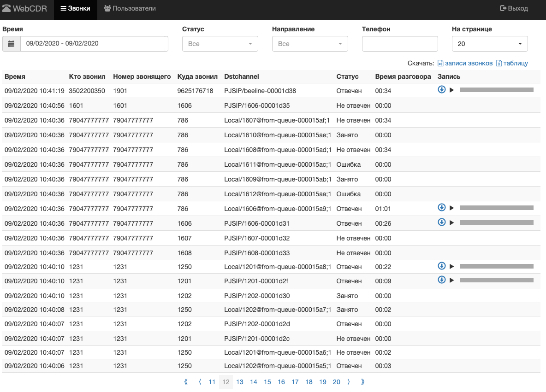Select channel Local/1202@from-queue-000015a5;1
The image size is (546, 392).
click(278, 366)
